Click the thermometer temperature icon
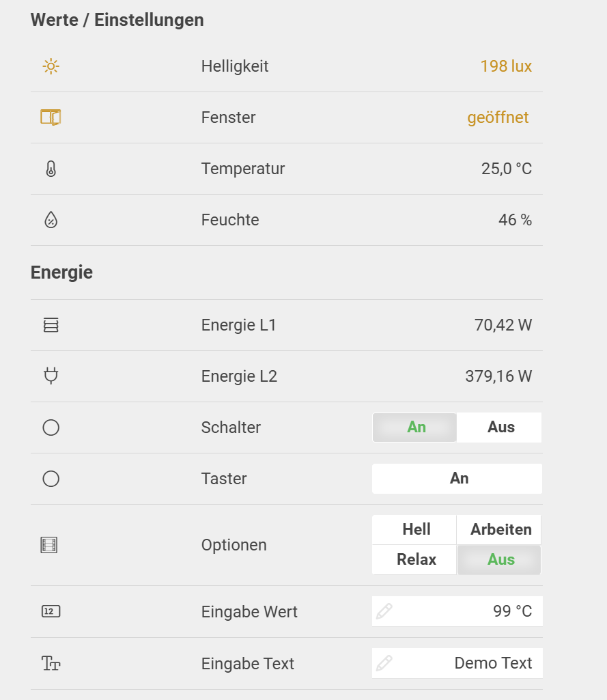This screenshot has height=700, width=607. (51, 169)
